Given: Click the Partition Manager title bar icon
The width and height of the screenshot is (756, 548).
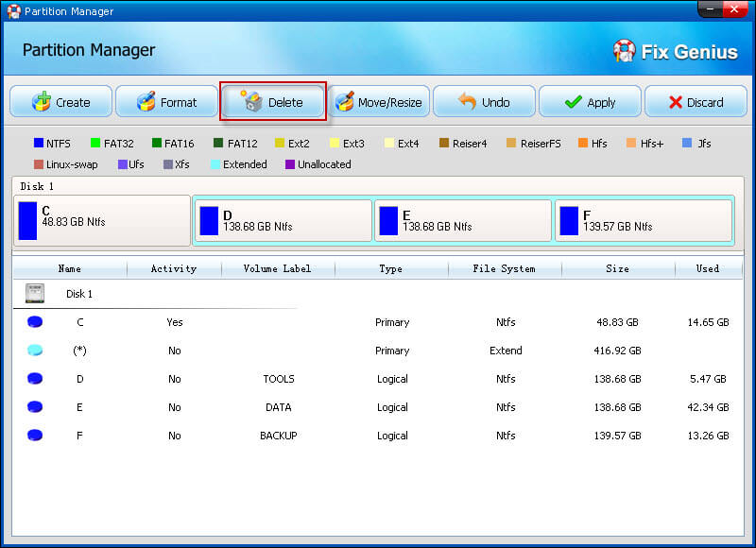Looking at the screenshot, I should tap(13, 11).
